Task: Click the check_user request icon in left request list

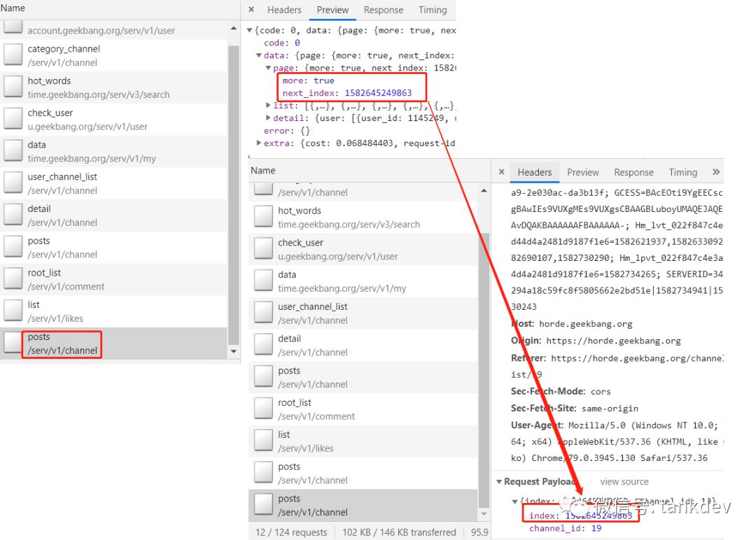Action: 13,118
